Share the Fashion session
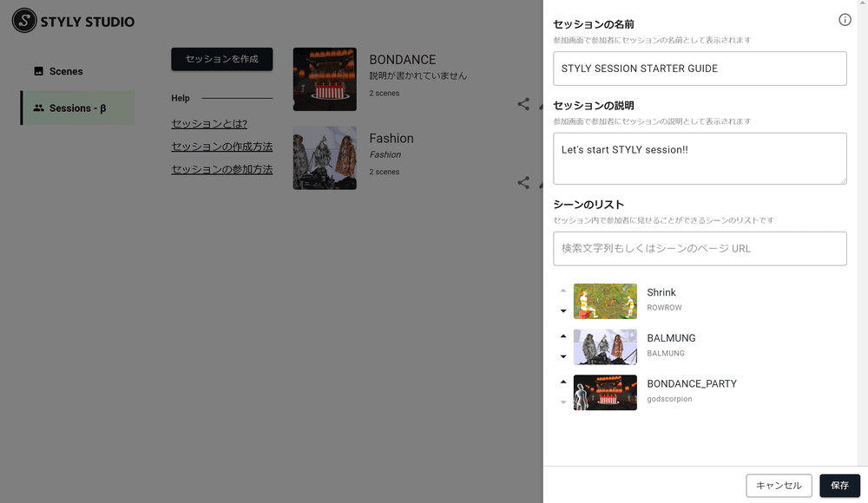The width and height of the screenshot is (868, 503). 523,183
